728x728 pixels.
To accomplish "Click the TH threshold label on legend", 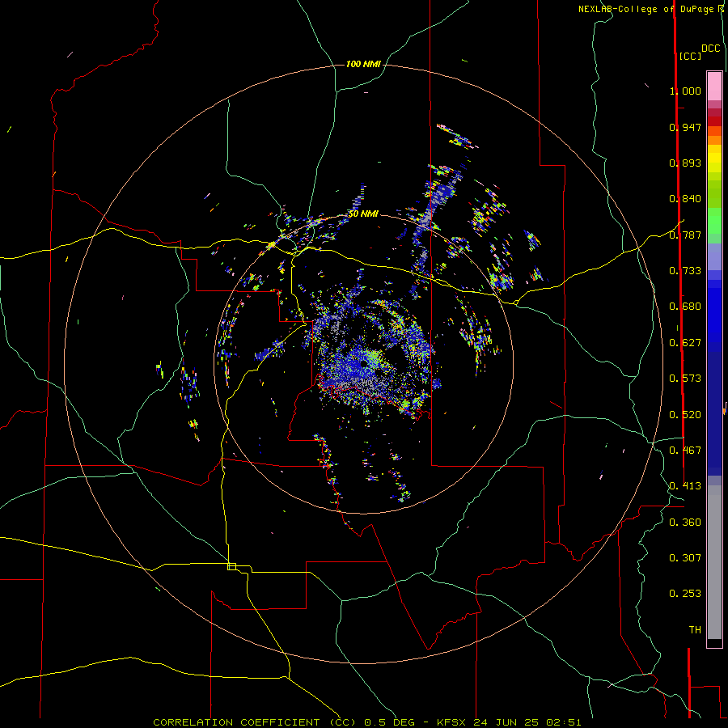I will click(695, 630).
